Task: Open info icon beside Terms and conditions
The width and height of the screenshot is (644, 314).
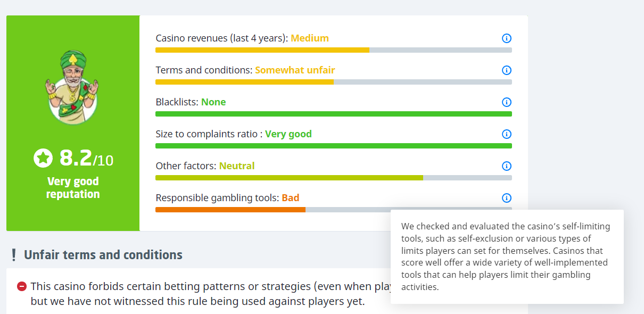Action: click(x=507, y=70)
